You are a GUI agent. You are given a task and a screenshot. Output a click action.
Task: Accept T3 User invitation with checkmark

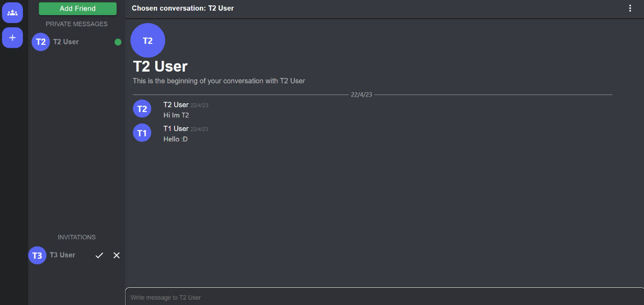pos(100,255)
